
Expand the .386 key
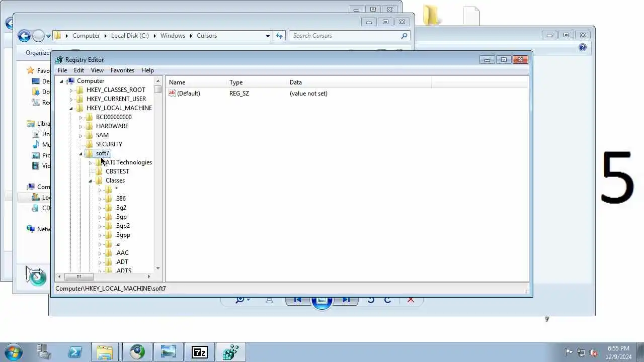pos(100,199)
